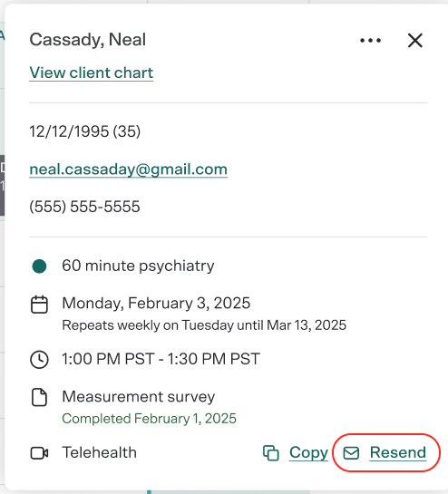The height and width of the screenshot is (494, 448).
Task: Click the envelope Resend icon
Action: pyautogui.click(x=351, y=453)
